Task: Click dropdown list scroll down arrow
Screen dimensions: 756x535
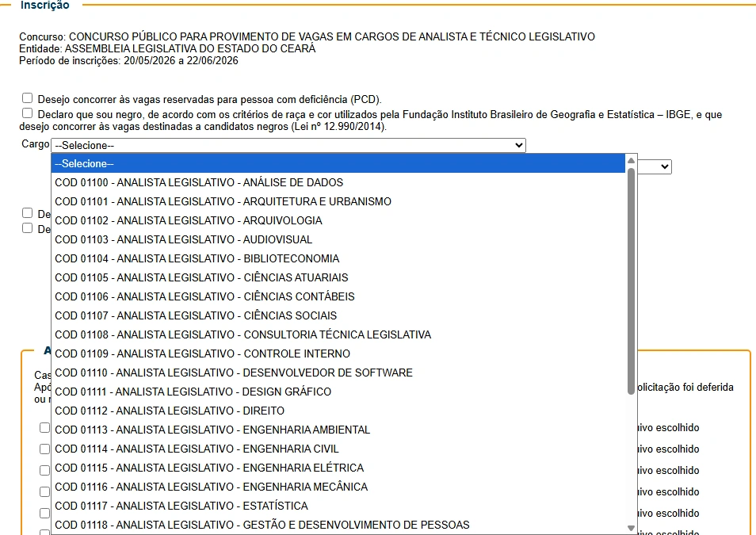Action: [x=631, y=528]
